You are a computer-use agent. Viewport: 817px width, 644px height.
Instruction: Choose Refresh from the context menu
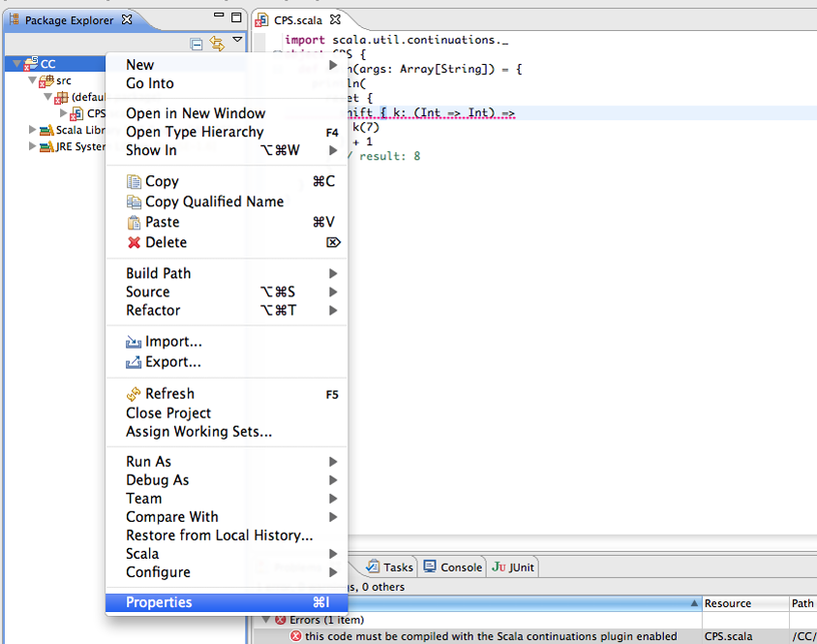[169, 393]
